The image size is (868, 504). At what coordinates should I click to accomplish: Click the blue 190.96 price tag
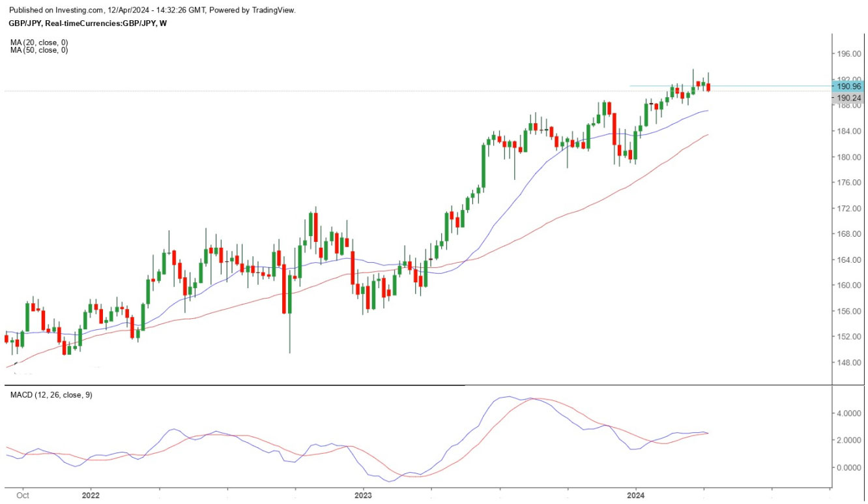click(x=849, y=86)
